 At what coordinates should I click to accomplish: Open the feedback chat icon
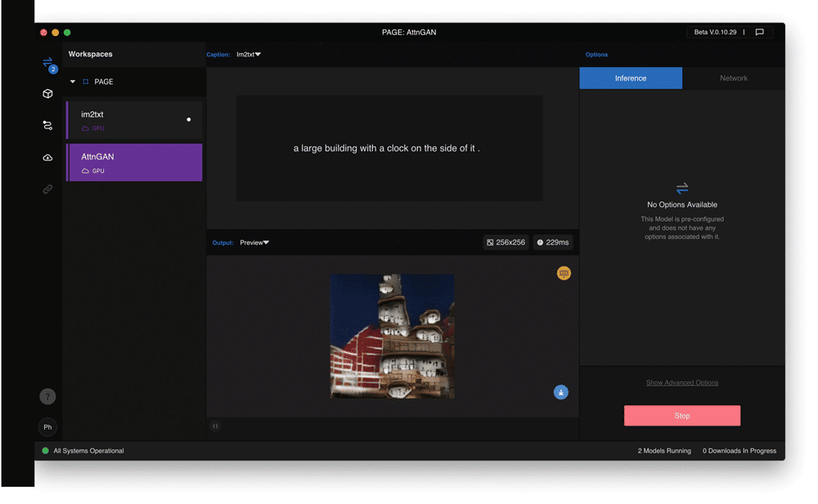(759, 32)
